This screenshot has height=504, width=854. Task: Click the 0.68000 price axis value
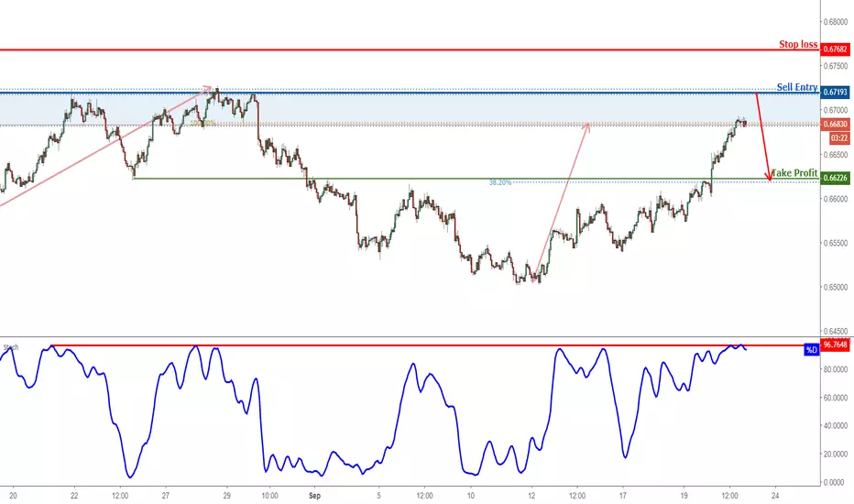[836, 22]
